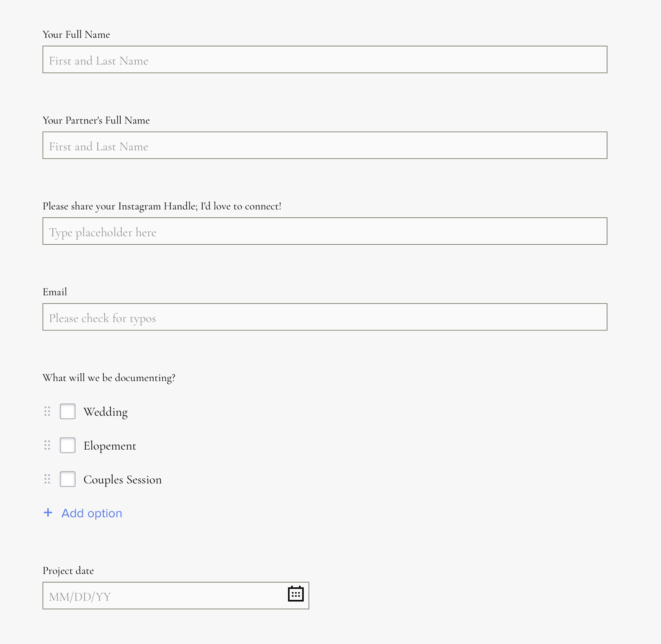This screenshot has width=661, height=644.
Task: Select the Instagram Handle input box
Action: click(325, 231)
